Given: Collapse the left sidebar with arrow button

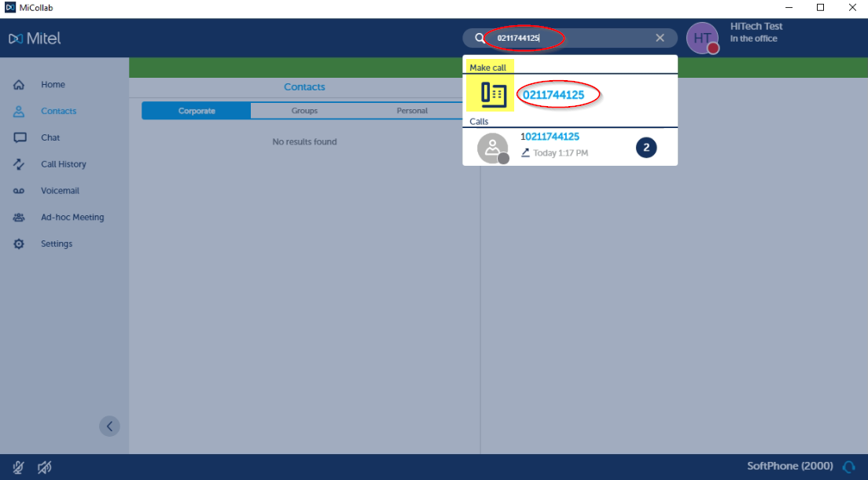Looking at the screenshot, I should [109, 426].
